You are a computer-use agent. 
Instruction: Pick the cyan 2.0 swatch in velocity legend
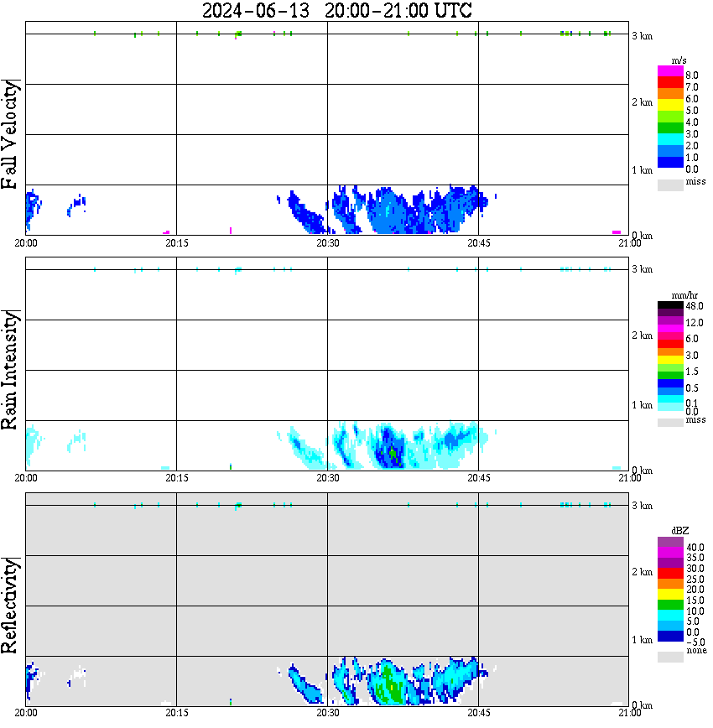click(x=670, y=139)
